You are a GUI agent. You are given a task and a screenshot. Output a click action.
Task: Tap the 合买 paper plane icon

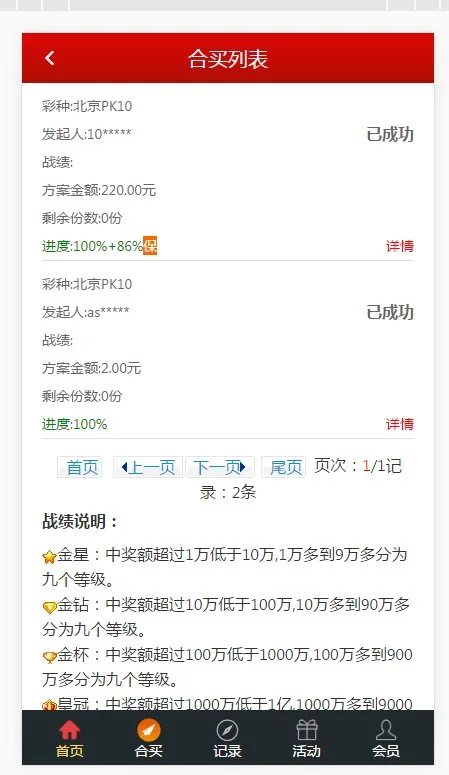click(149, 730)
